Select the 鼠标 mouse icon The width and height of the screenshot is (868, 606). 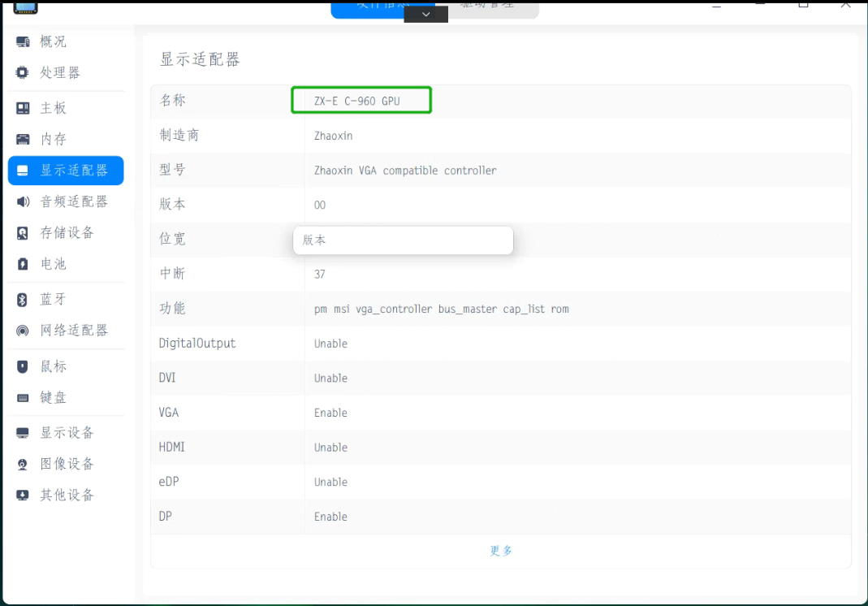tap(22, 366)
